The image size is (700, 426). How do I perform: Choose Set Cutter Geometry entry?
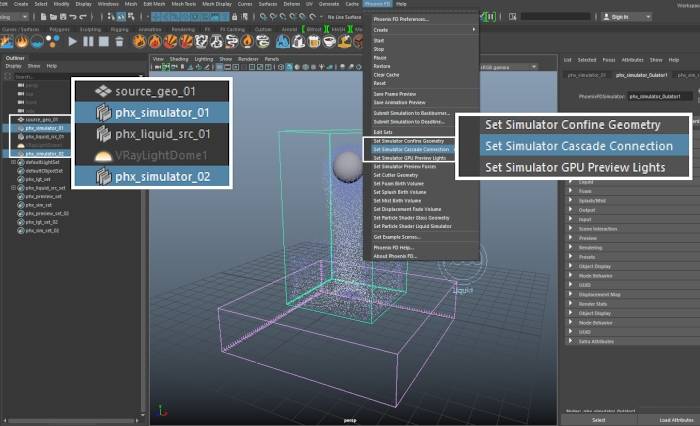(396, 175)
